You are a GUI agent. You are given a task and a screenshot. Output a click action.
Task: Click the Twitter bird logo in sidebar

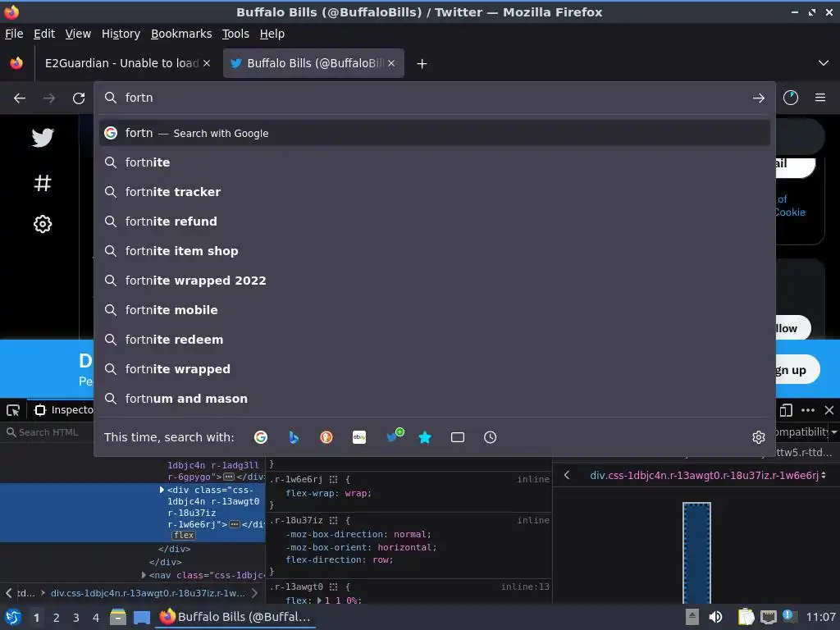(x=43, y=138)
